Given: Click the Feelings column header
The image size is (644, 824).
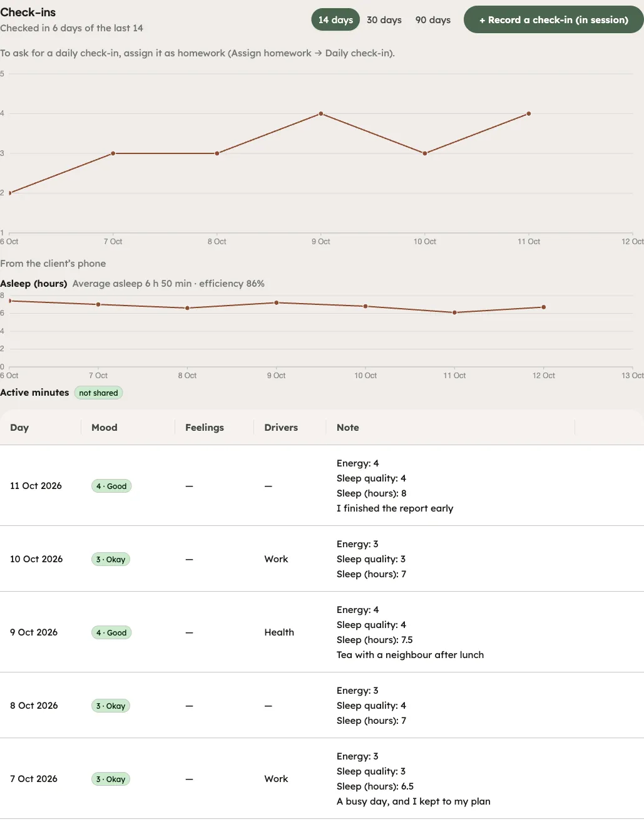Looking at the screenshot, I should [205, 428].
